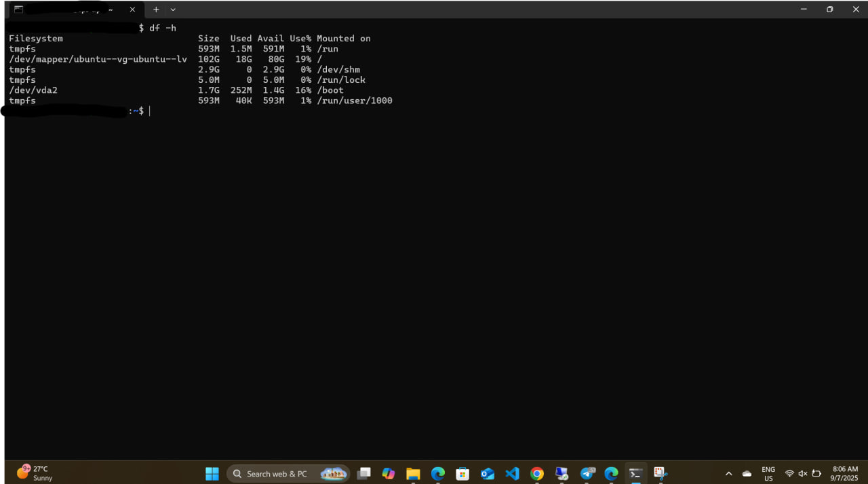Viewport: 868px width, 484px height.
Task: Toggle the muted volume icon
Action: (x=803, y=473)
